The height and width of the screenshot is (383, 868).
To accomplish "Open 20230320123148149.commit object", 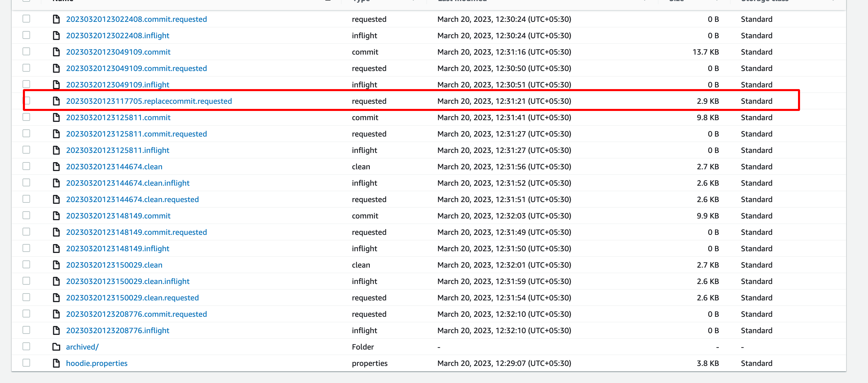I will click(118, 216).
